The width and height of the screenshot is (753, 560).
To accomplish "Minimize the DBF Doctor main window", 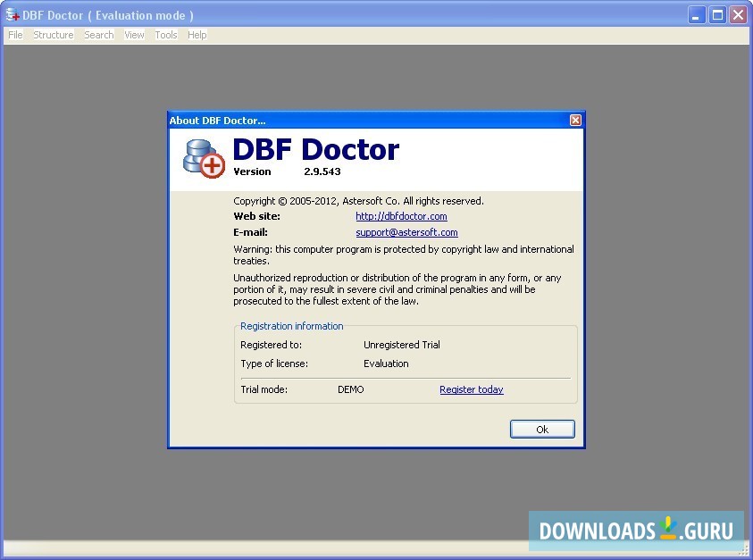I will pyautogui.click(x=695, y=14).
